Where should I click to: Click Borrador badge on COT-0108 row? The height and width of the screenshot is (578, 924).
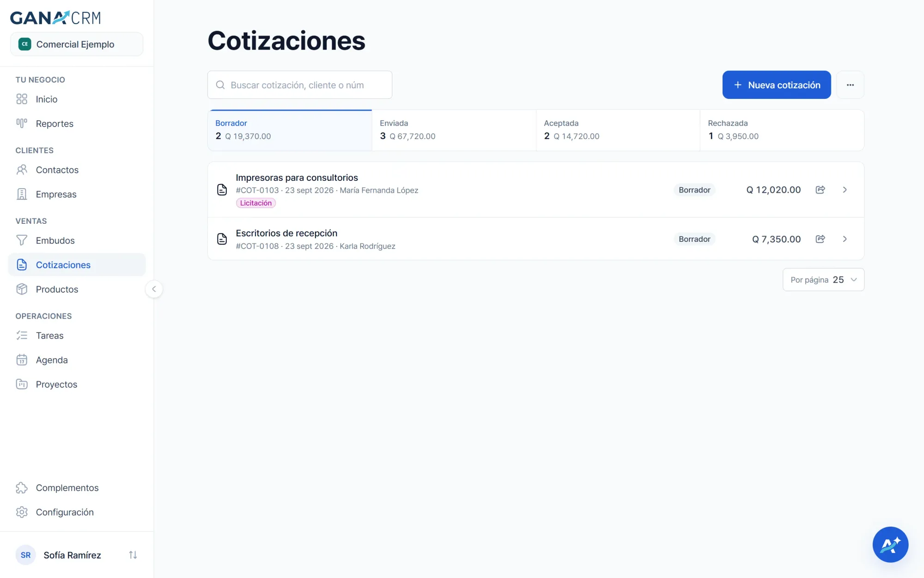coord(694,239)
